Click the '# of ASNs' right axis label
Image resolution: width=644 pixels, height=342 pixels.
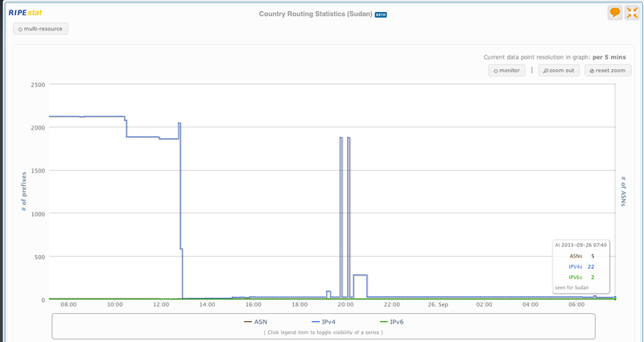pyautogui.click(x=623, y=191)
